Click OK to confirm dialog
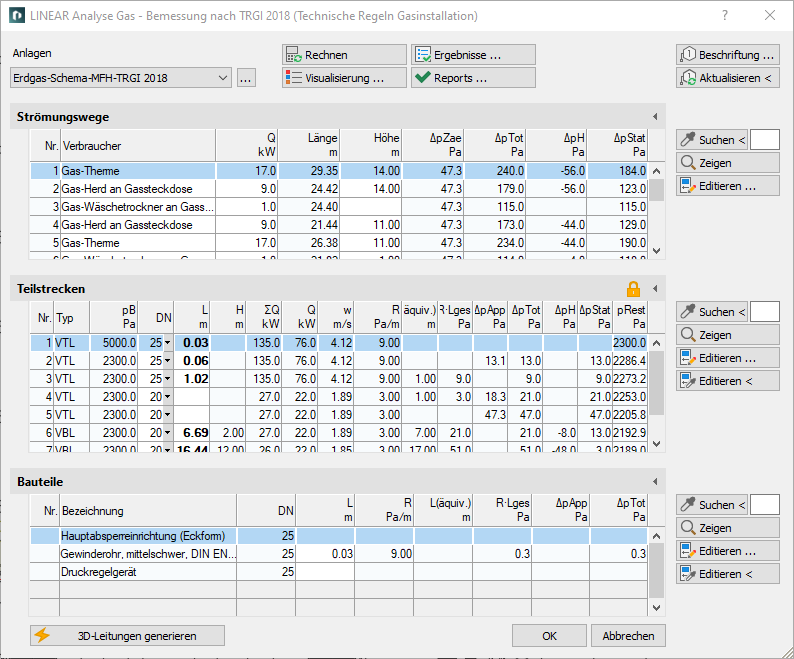The height and width of the screenshot is (659, 794). pos(549,636)
